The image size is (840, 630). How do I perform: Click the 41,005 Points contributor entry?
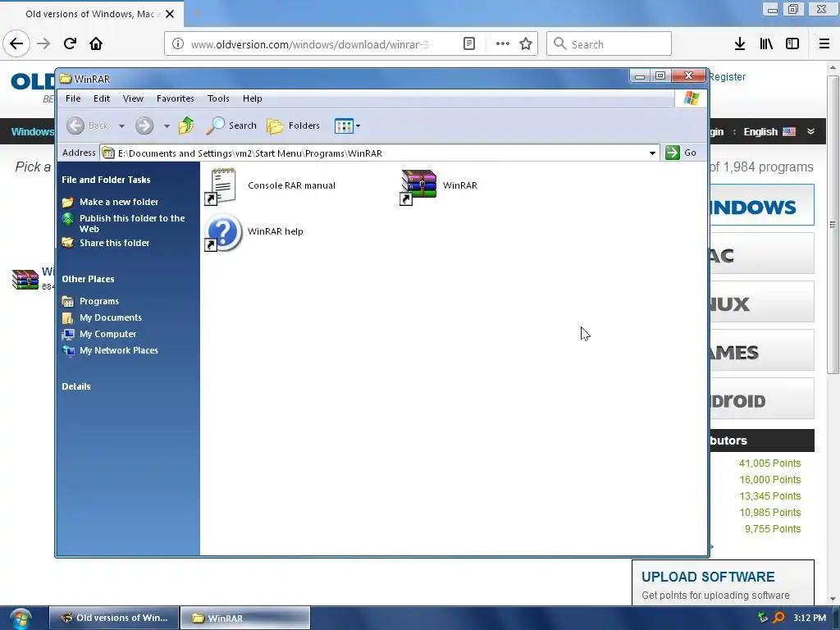[x=769, y=463]
